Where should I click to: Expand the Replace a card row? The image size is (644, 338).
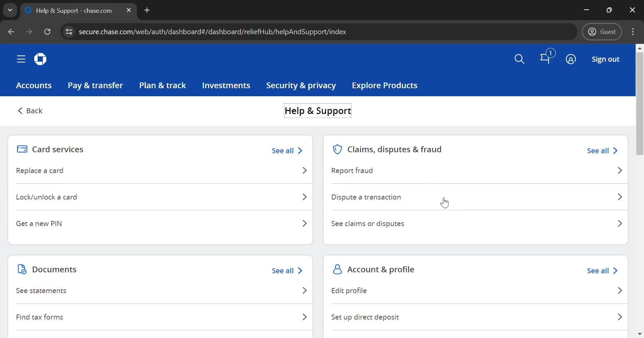(x=161, y=170)
